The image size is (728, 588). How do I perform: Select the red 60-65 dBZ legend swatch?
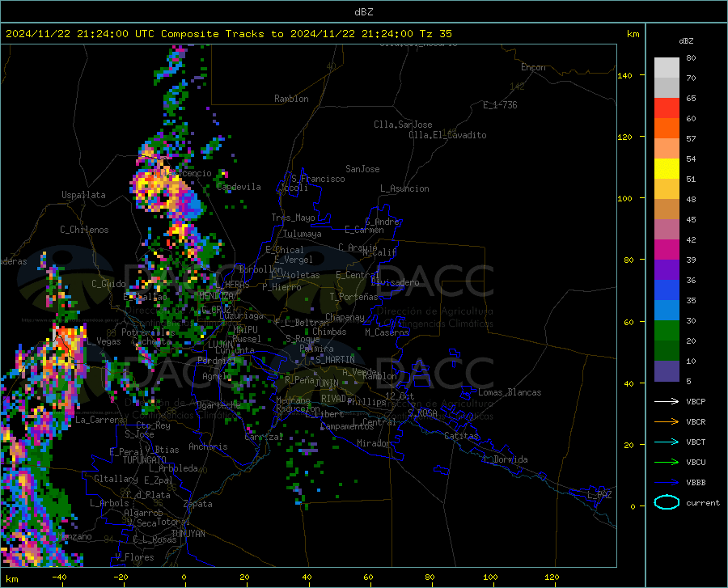667,108
